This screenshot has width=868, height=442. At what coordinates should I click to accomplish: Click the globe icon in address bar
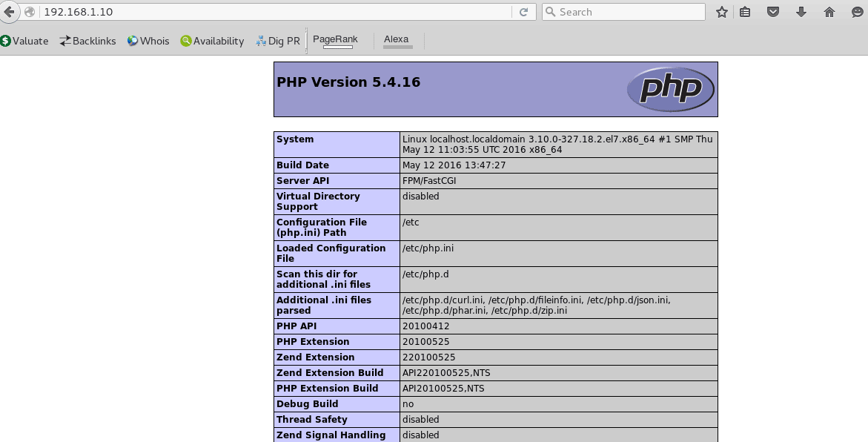[x=28, y=11]
